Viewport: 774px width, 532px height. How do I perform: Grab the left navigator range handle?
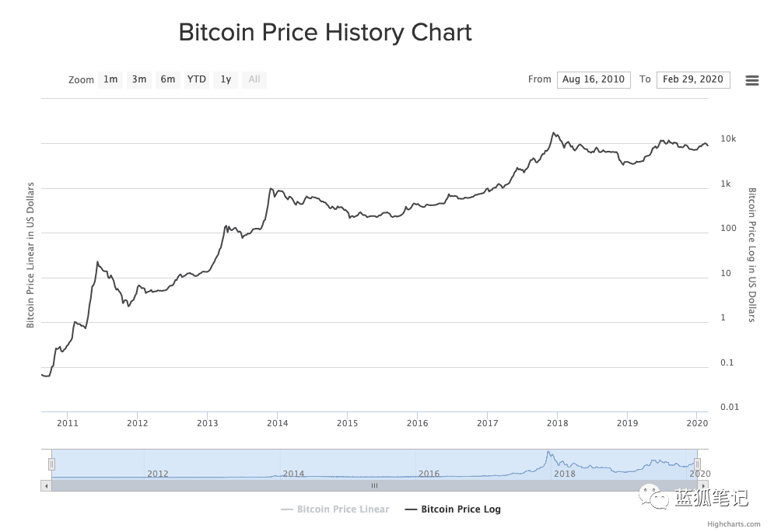[51, 464]
